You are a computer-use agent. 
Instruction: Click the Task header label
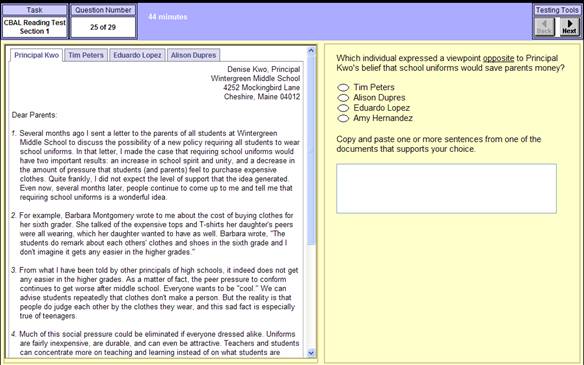pos(35,10)
